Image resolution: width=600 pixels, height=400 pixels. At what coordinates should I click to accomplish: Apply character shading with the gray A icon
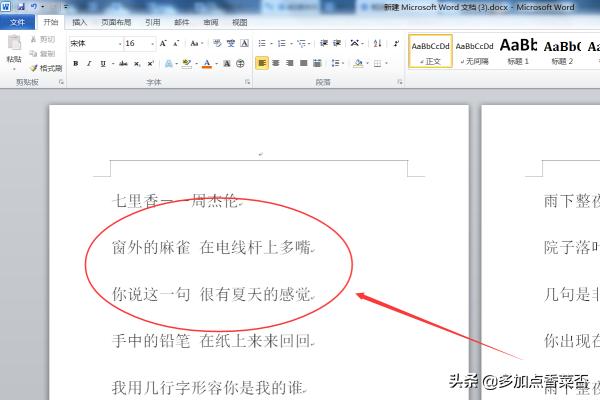coord(227,64)
